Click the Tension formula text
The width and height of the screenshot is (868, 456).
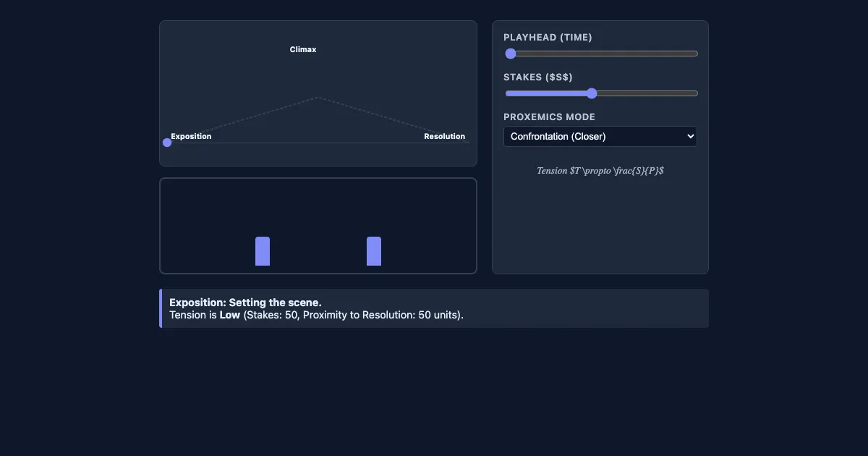pyautogui.click(x=600, y=171)
